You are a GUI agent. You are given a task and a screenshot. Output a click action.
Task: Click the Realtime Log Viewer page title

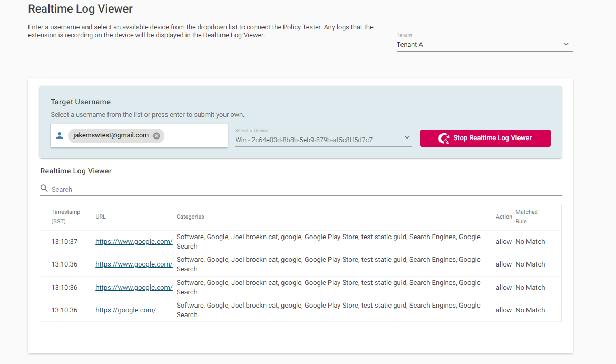click(x=80, y=8)
